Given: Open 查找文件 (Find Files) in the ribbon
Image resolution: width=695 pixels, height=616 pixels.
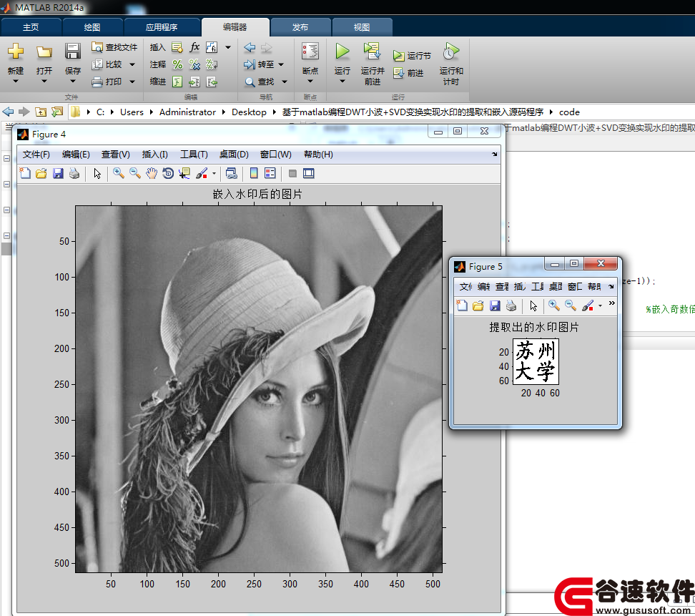Looking at the screenshot, I should pos(114,47).
